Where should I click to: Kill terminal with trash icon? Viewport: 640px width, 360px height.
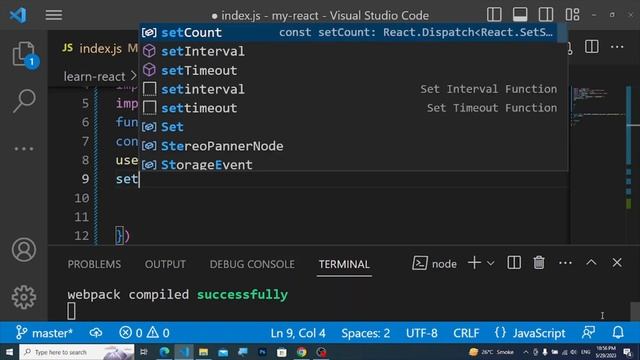[539, 263]
